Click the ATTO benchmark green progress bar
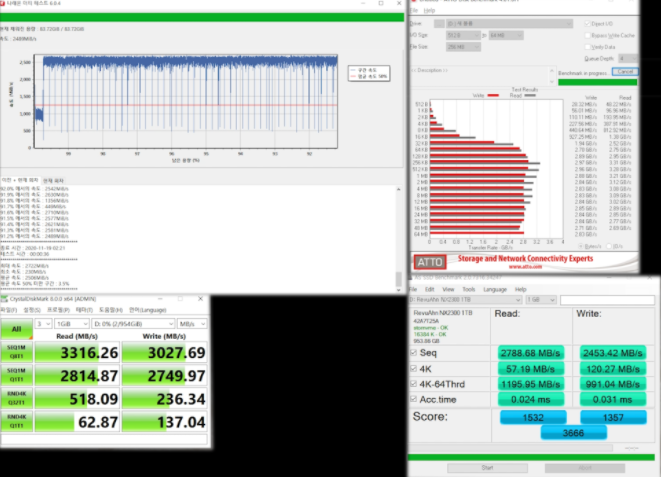This screenshot has width=661, height=477. pyautogui.click(x=597, y=83)
